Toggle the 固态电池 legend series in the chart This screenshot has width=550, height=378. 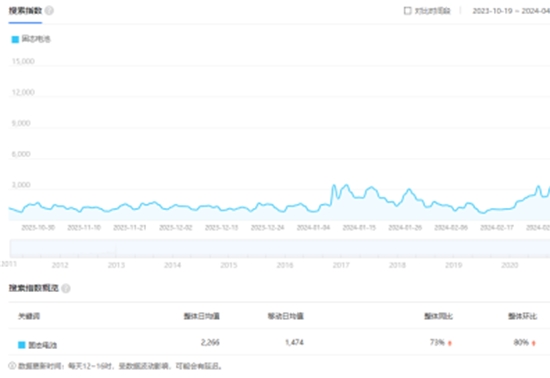pos(31,39)
